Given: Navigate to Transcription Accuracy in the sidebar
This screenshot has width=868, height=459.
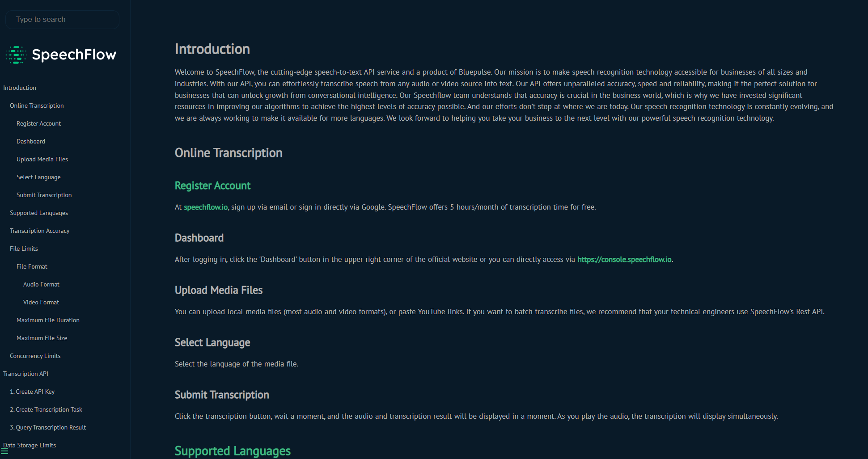Looking at the screenshot, I should point(39,231).
